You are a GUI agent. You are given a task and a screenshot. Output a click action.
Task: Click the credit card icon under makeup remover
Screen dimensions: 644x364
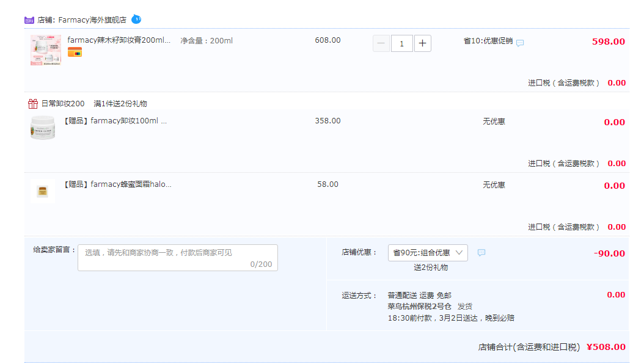click(x=75, y=52)
